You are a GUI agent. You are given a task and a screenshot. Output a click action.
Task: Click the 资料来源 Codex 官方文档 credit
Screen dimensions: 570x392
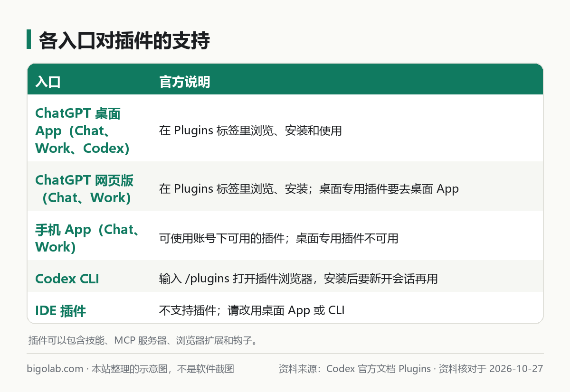[411, 369]
